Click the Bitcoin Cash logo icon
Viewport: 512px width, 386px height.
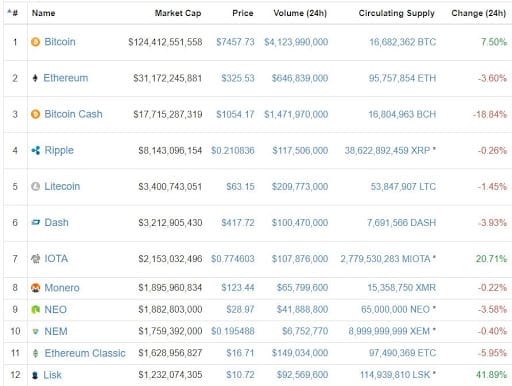click(35, 114)
